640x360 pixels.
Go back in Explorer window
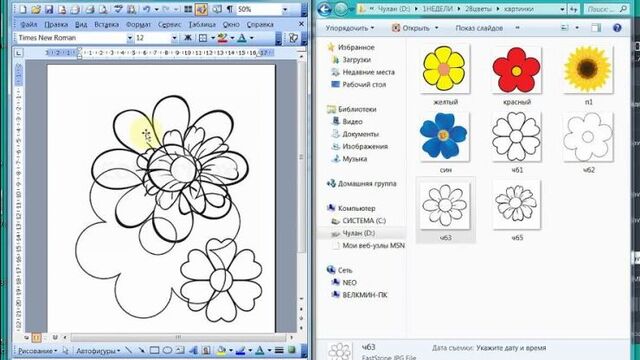point(324,9)
